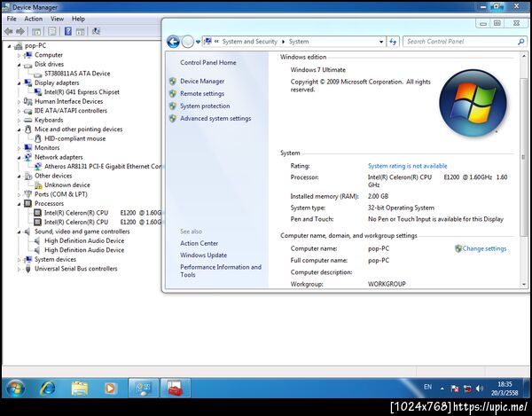Open Advanced system settings link
The image size is (532, 416).
pyautogui.click(x=215, y=119)
